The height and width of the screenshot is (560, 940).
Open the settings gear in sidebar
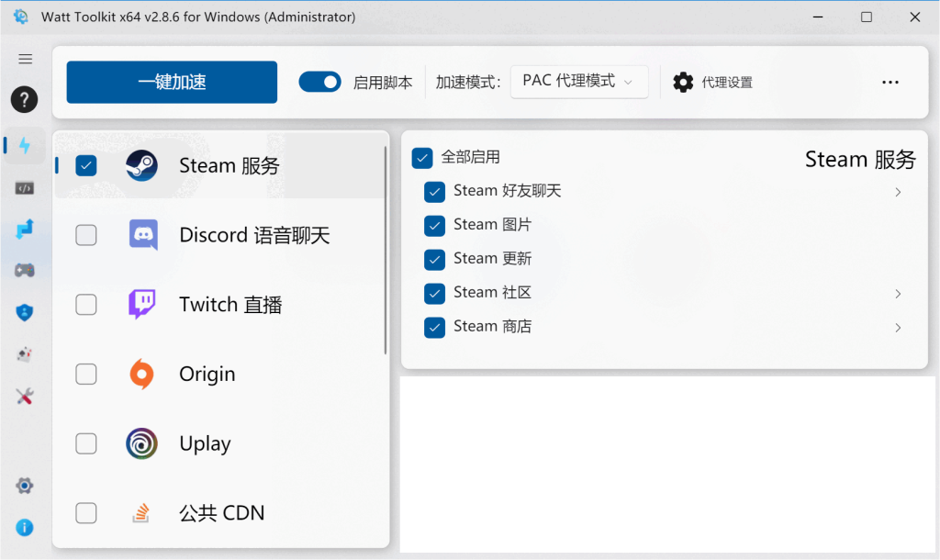point(25,485)
